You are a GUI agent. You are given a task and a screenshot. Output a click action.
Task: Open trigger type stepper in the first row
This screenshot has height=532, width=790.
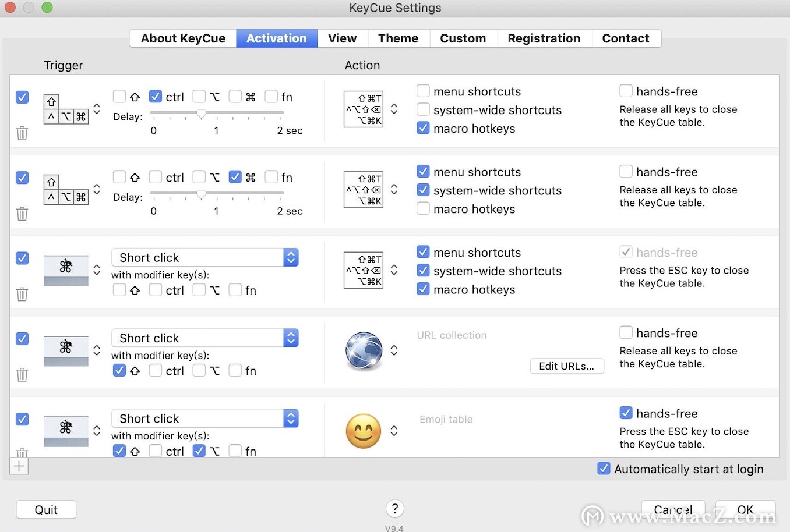97,109
